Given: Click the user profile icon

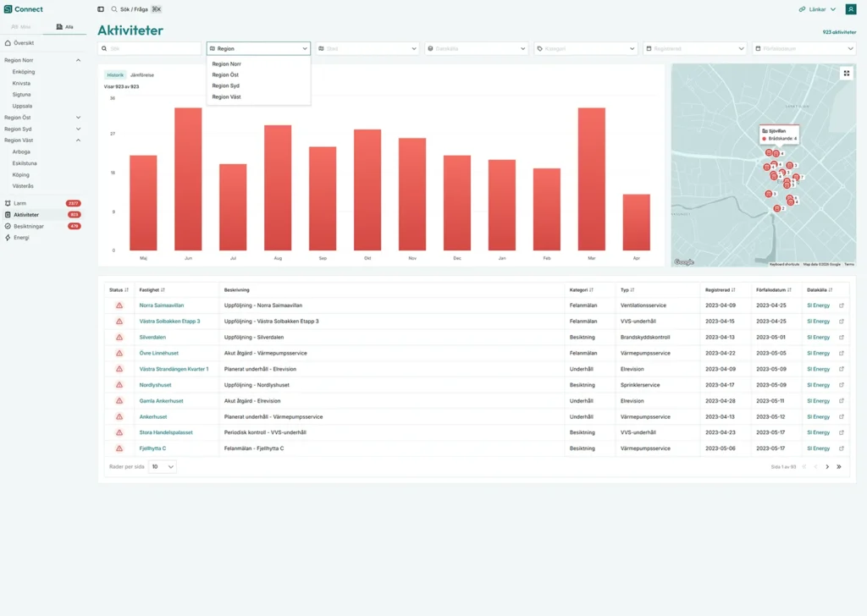Looking at the screenshot, I should pyautogui.click(x=851, y=9).
